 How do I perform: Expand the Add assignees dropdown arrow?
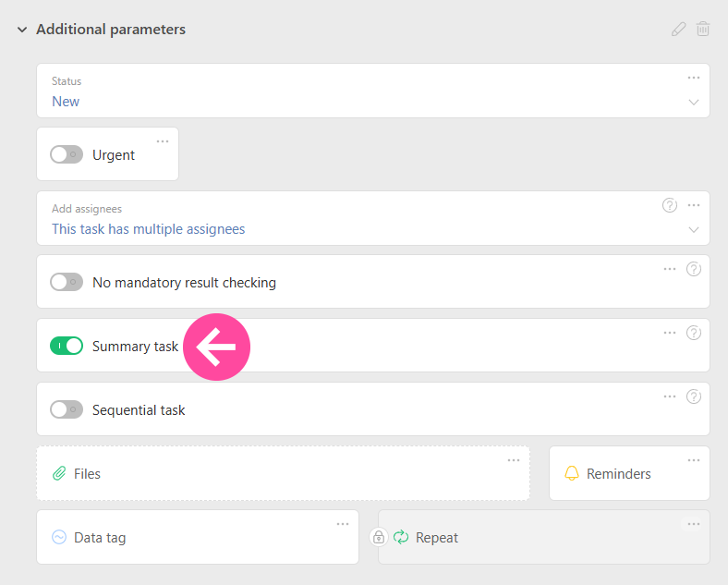click(694, 229)
